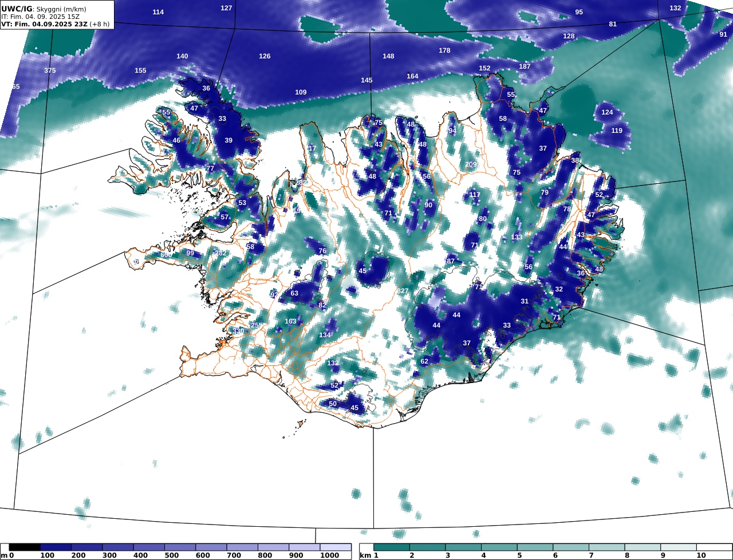Click the 62 visibility value

click(424, 361)
